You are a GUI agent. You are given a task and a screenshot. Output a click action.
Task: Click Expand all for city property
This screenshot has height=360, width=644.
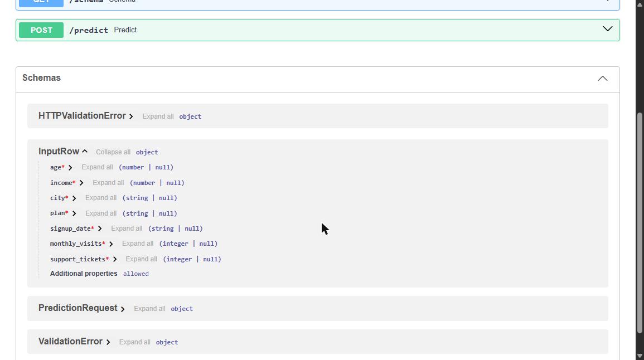click(101, 198)
